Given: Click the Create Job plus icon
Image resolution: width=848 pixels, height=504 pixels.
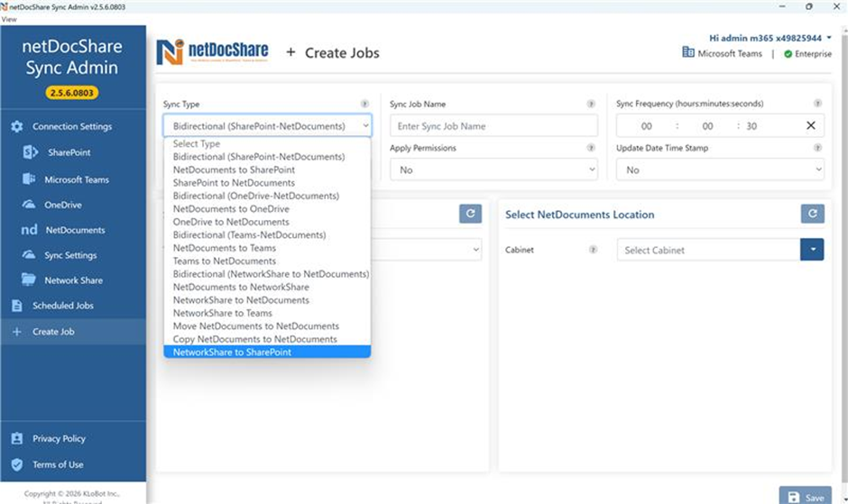Looking at the screenshot, I should [x=17, y=332].
